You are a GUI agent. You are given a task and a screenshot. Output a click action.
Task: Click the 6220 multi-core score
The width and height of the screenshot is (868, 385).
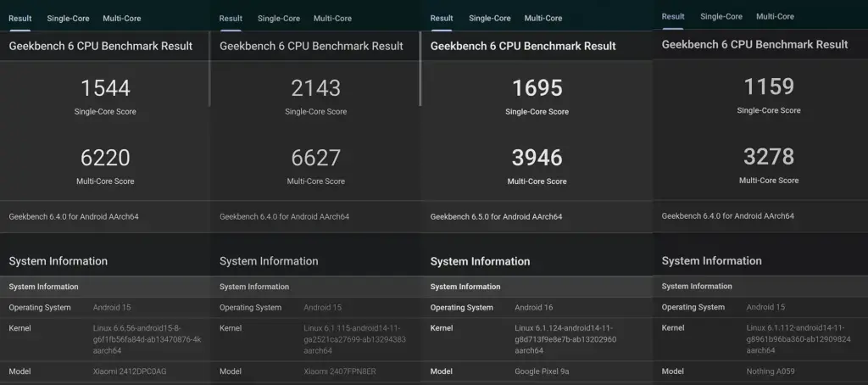tap(105, 158)
